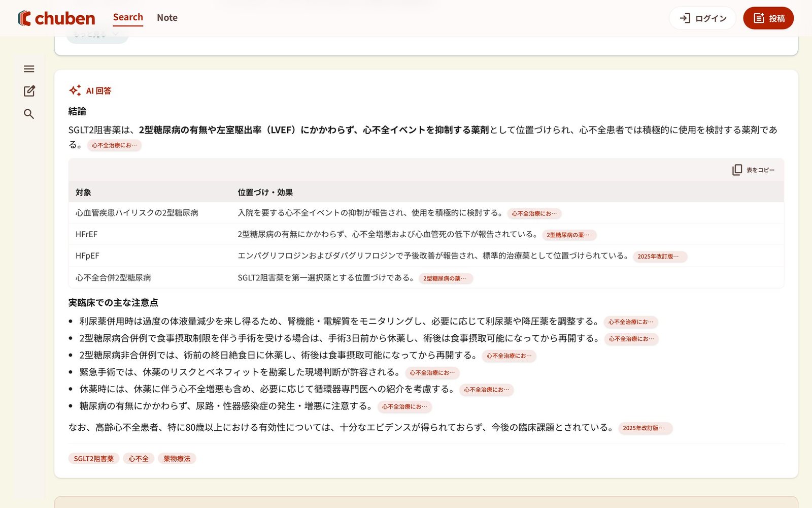Open the citation chip in HFrEF row
This screenshot has height=508, width=812.
[569, 235]
